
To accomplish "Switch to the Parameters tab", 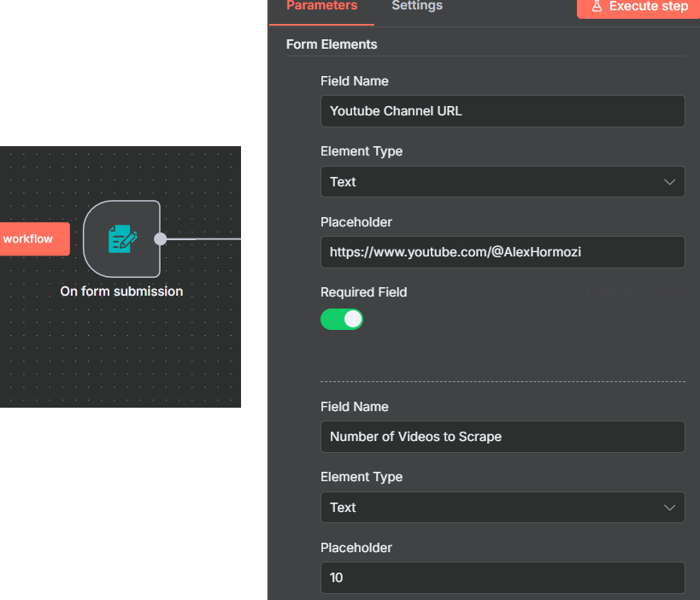I will coord(321,6).
